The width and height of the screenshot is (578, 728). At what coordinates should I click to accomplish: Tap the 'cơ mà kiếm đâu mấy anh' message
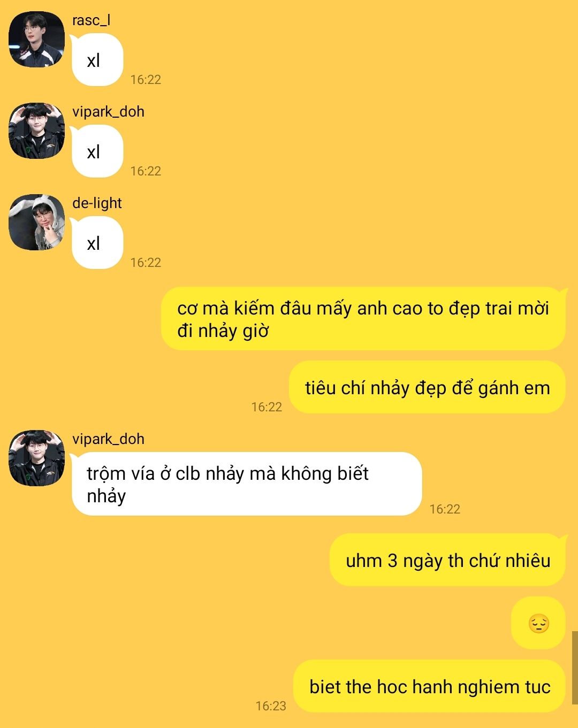coord(363,319)
